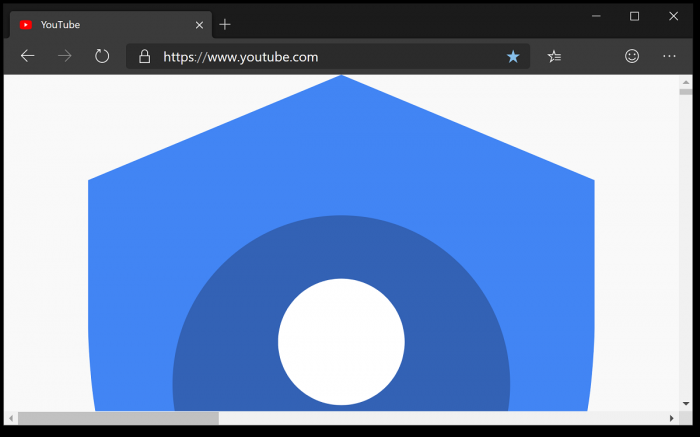The width and height of the screenshot is (700, 437).
Task: Click horizontal scrollbar right arrow
Action: pyautogui.click(x=671, y=418)
